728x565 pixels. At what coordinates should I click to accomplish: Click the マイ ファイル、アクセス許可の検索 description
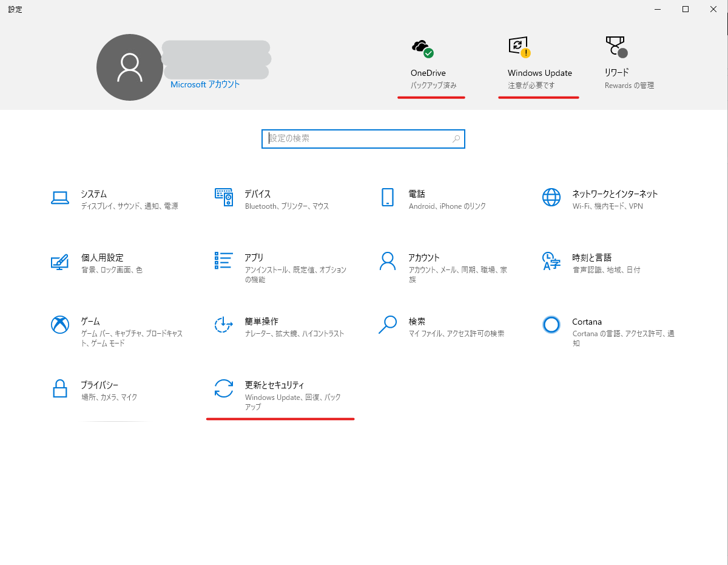click(x=457, y=334)
